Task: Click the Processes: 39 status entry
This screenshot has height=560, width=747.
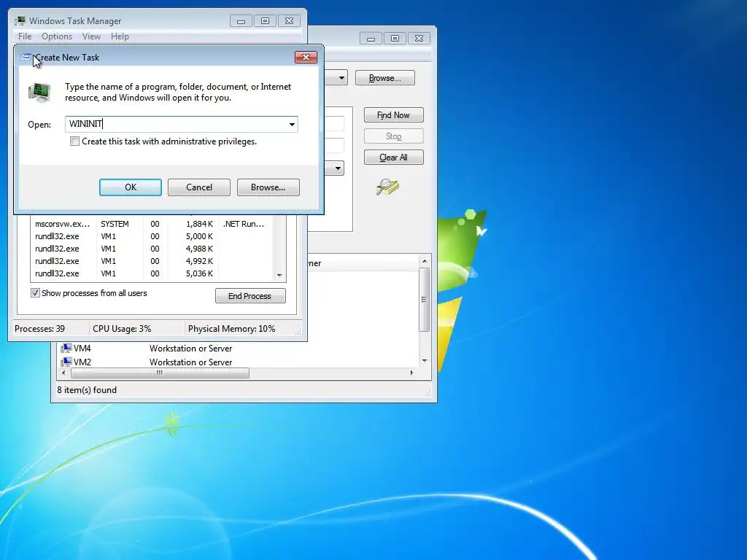Action: click(x=39, y=329)
